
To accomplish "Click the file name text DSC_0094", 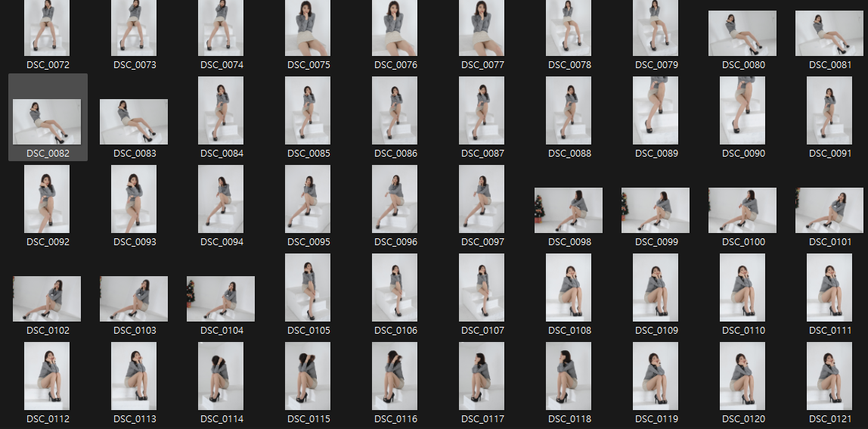I will pos(222,242).
